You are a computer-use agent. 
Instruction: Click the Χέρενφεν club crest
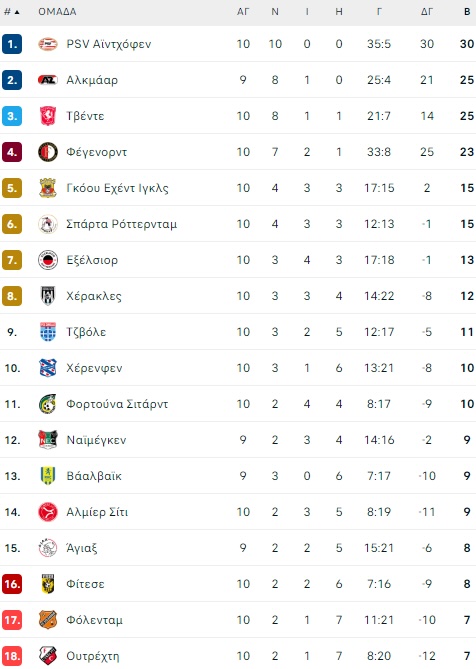coord(48,368)
